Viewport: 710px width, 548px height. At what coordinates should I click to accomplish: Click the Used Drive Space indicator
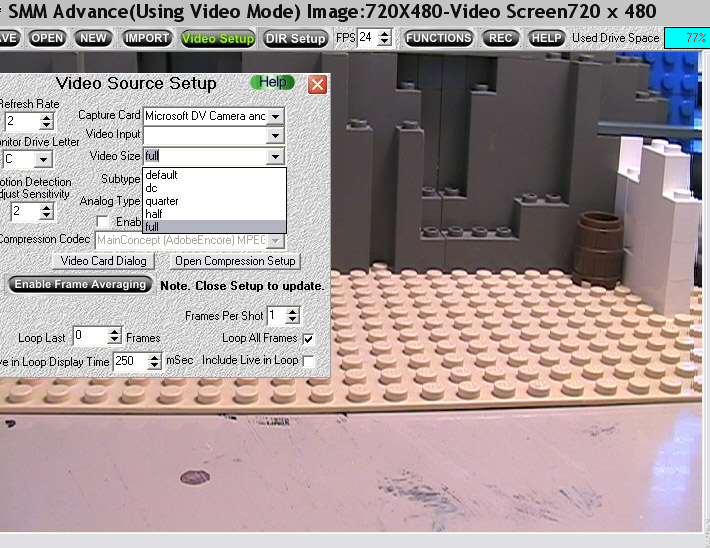[686, 38]
